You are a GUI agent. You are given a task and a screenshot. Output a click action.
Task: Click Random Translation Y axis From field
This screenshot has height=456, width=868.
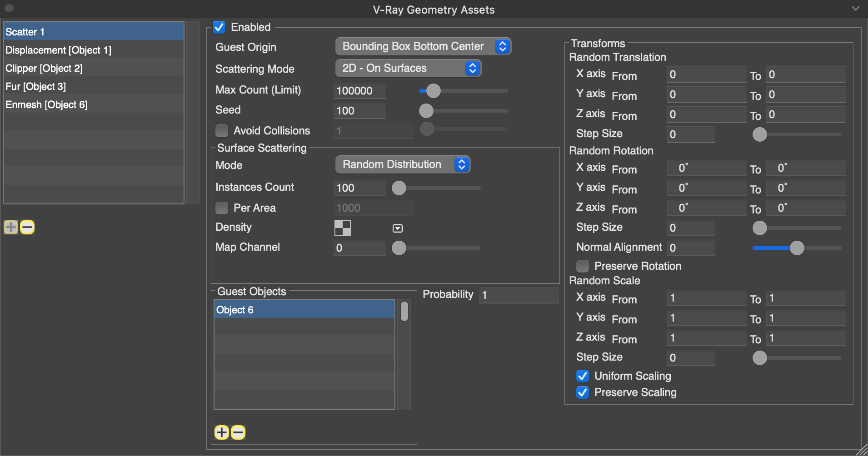click(x=707, y=94)
